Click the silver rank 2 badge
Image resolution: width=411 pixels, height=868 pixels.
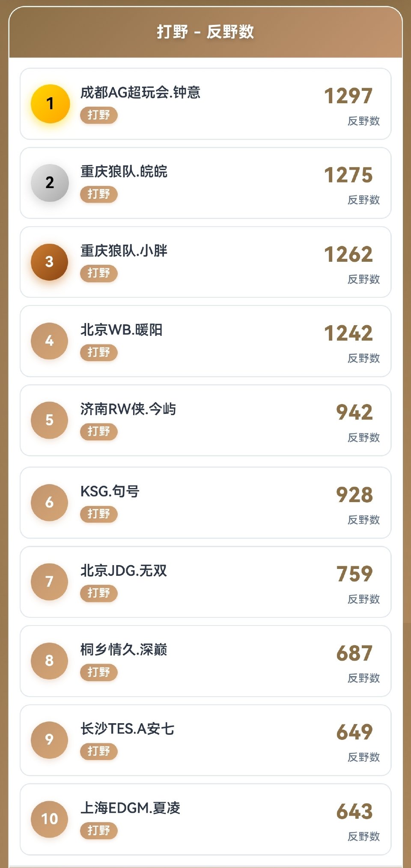click(x=50, y=183)
